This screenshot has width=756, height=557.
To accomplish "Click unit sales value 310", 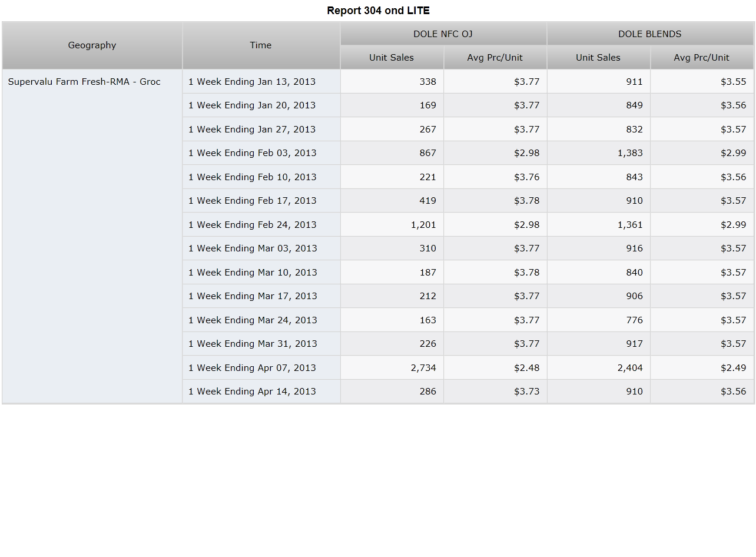I will (x=392, y=248).
